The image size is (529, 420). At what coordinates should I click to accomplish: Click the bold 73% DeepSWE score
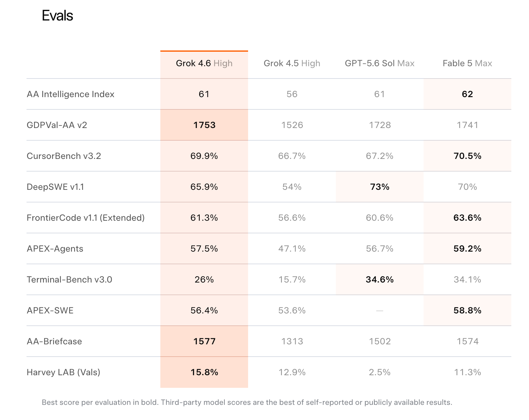click(380, 187)
